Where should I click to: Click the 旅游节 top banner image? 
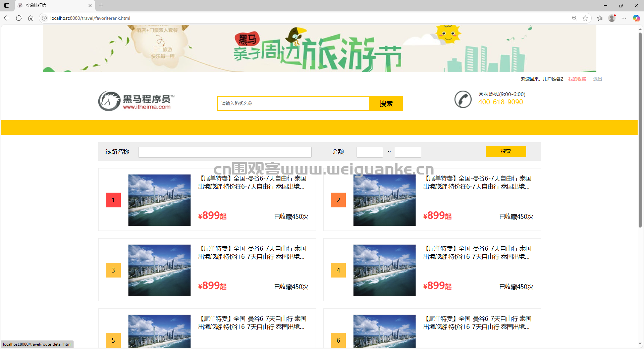tap(319, 48)
